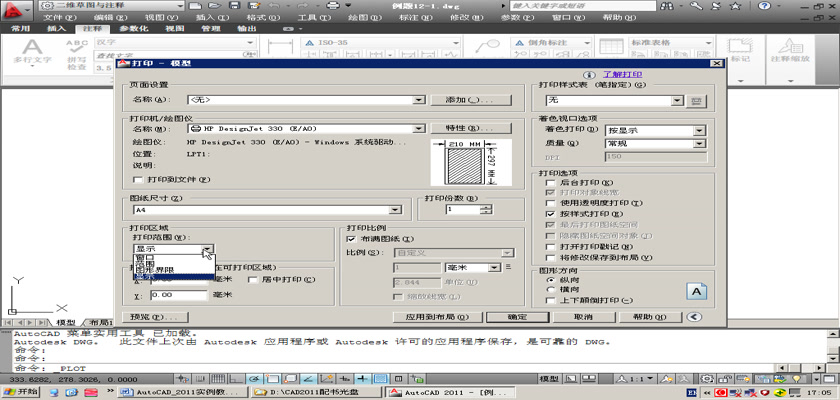This screenshot has width=840, height=400.
Task: Click the Open folder icon in quick access toolbar
Action: click(x=215, y=6)
